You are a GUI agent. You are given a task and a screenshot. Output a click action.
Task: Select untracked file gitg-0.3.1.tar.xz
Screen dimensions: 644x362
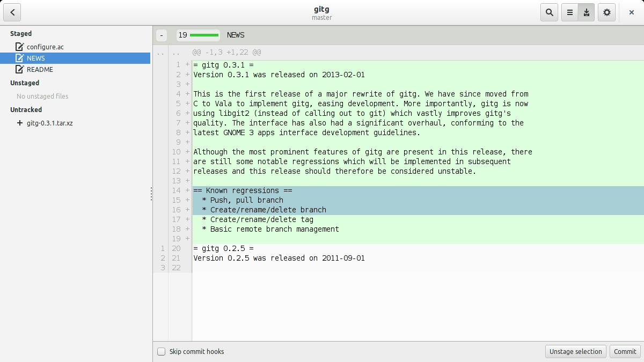coord(75,123)
